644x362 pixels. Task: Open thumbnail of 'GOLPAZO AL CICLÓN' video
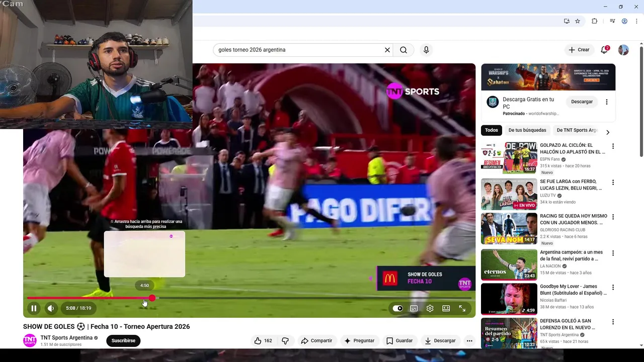(x=509, y=158)
